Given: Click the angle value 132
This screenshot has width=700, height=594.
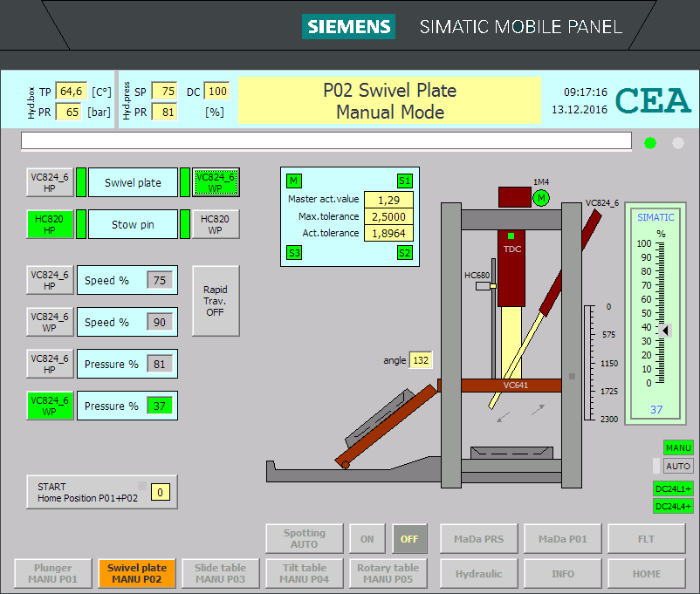Looking at the screenshot, I should [421, 360].
